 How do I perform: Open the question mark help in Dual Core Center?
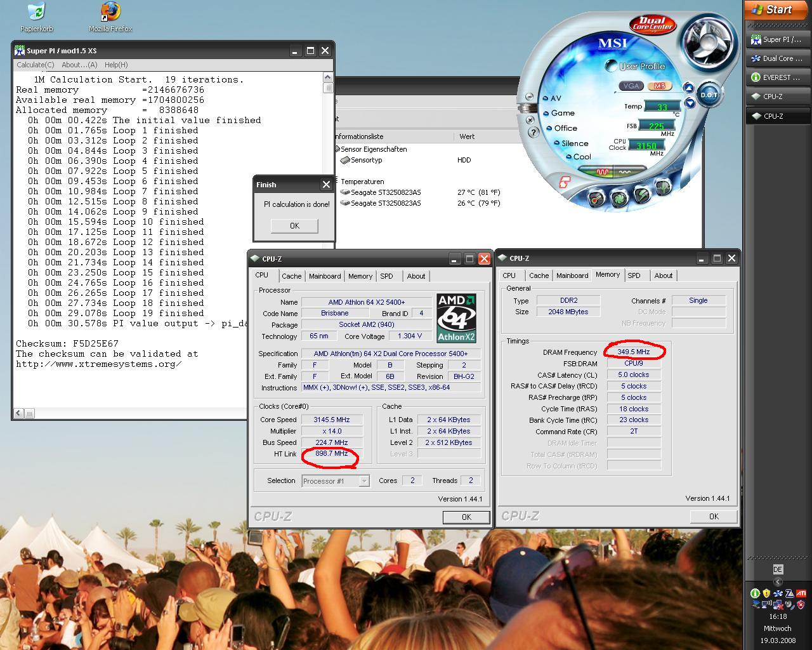pyautogui.click(x=533, y=132)
